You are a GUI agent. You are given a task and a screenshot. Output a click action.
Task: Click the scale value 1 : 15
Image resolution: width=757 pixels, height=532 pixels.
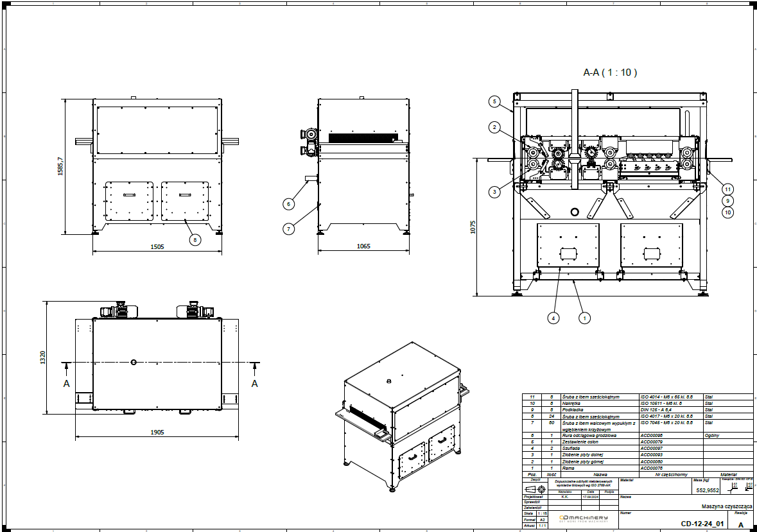point(542,513)
